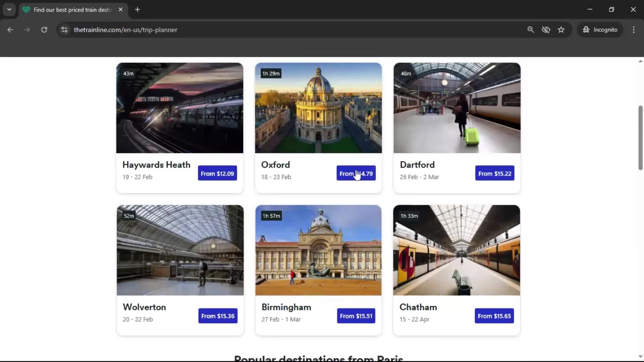Click the forward navigation arrow

click(27, 29)
